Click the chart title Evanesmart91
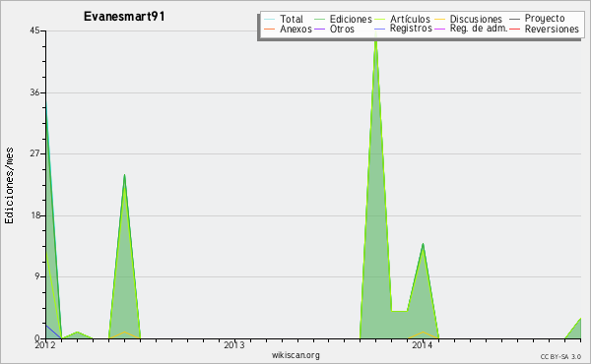Viewport: 591px width, 364px height. click(124, 17)
